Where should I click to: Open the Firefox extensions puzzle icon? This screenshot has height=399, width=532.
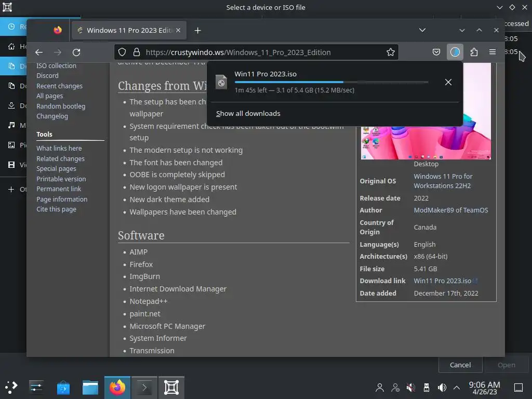pos(474,52)
